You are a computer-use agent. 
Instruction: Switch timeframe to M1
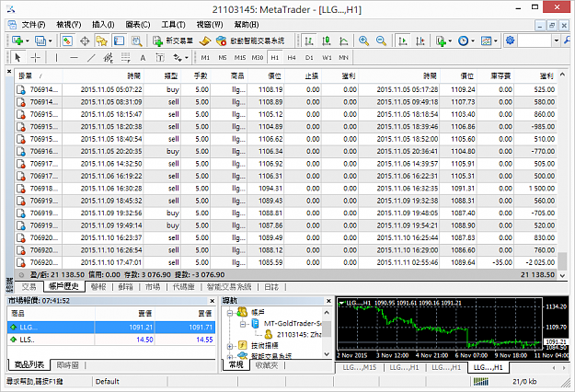tap(205, 58)
